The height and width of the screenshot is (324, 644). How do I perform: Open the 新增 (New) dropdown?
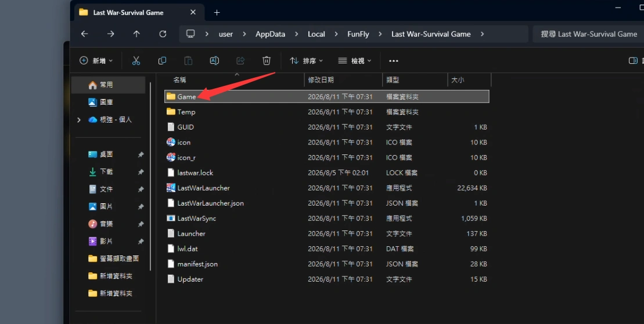click(x=96, y=61)
